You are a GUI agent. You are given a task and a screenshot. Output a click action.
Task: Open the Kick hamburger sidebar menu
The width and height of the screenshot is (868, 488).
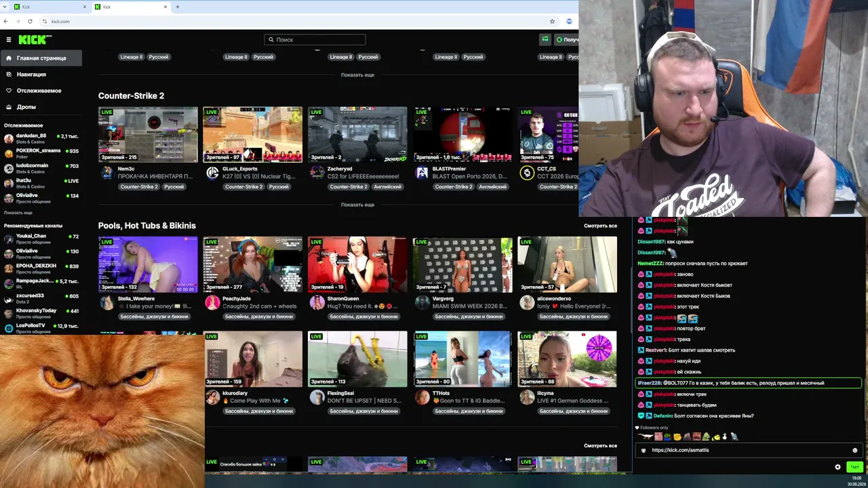[8, 40]
